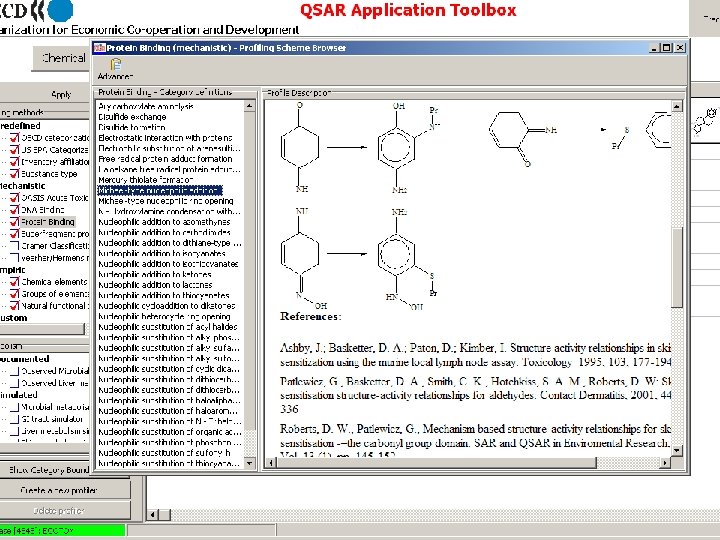Select Nucleophilic substitution of acyl halides
720x540 pixels.
(x=168, y=327)
